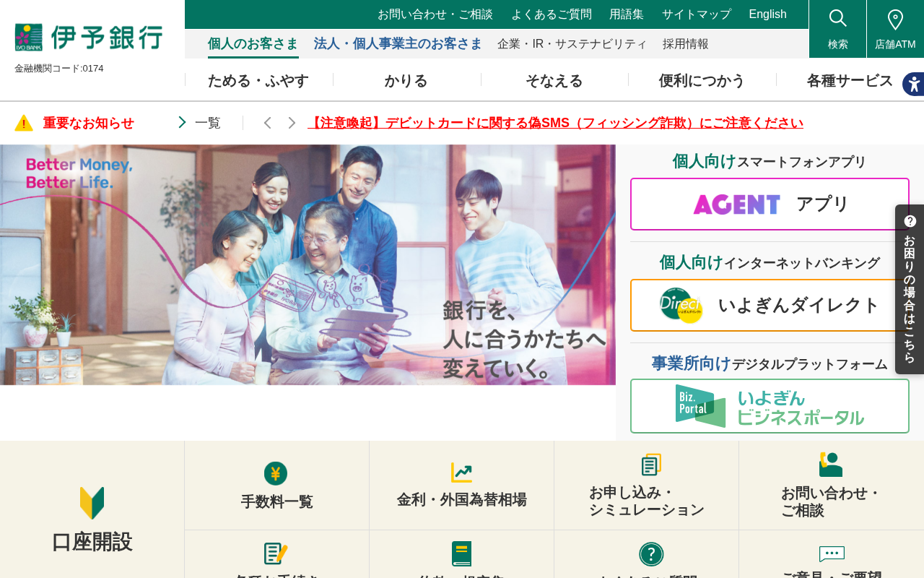The height and width of the screenshot is (578, 924).
Task: Open the お困りの場合はこちら side help tab
Action: click(x=910, y=289)
